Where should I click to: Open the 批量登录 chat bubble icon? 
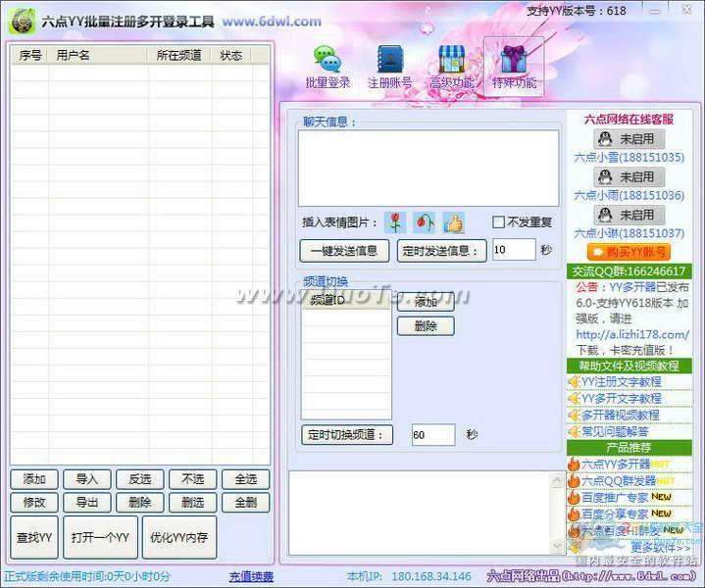click(327, 60)
